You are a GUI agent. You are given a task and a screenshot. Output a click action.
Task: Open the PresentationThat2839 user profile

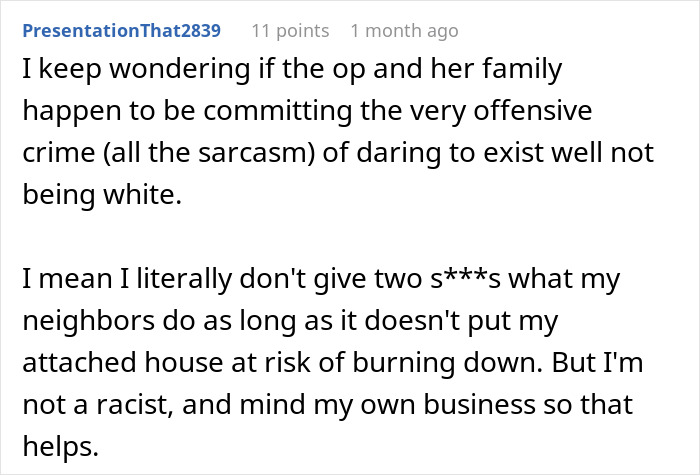(x=121, y=31)
